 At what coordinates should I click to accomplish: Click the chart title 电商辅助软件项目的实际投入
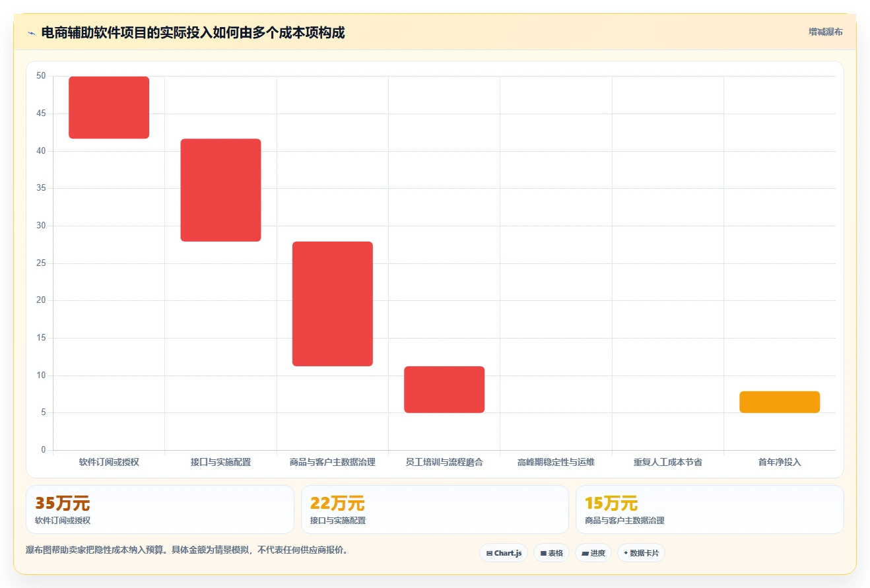(193, 32)
